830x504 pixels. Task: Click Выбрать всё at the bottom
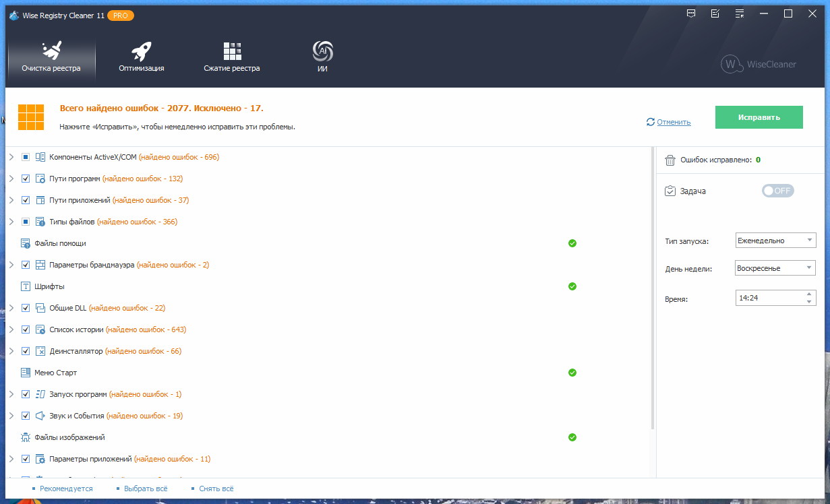(x=145, y=489)
